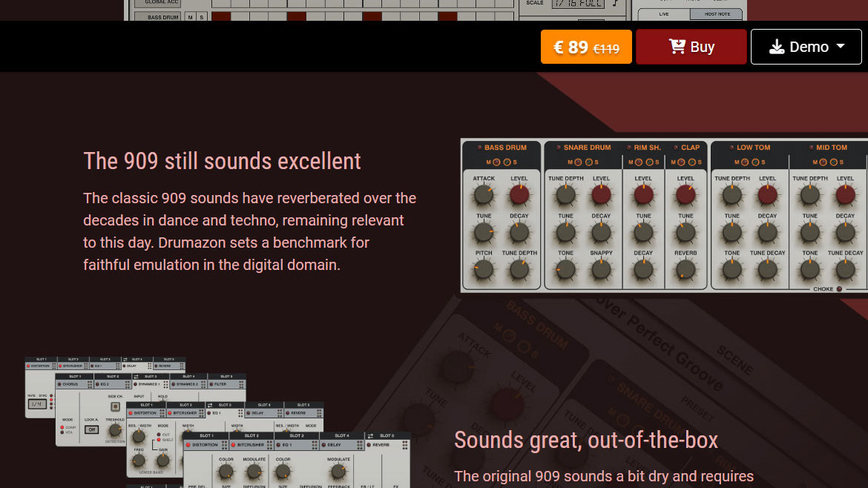Viewport: 868px width, 488px height.
Task: Select the VCA mode radio LED
Action: [62, 432]
